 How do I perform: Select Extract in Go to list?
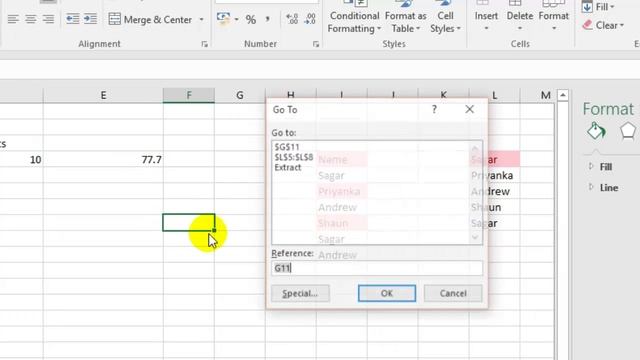[288, 167]
